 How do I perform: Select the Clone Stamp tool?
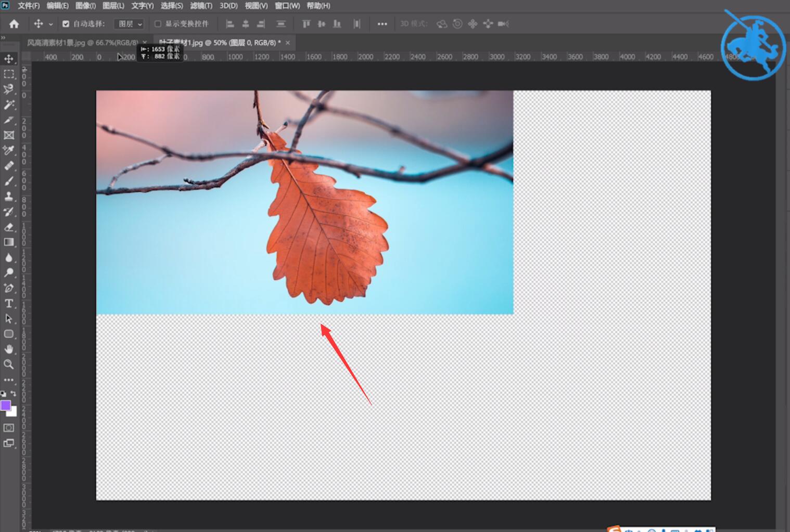click(9, 196)
